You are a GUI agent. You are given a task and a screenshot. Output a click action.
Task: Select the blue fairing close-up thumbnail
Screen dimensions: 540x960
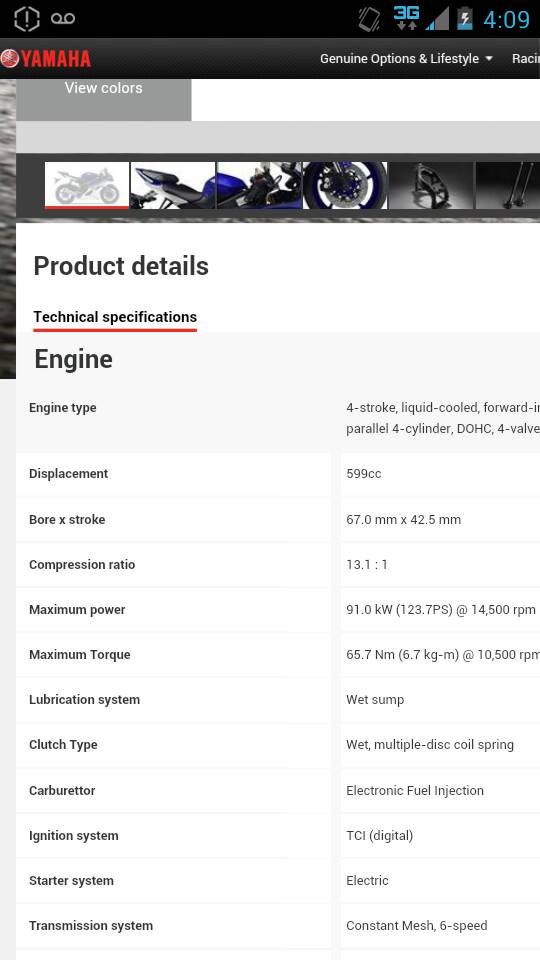[259, 185]
